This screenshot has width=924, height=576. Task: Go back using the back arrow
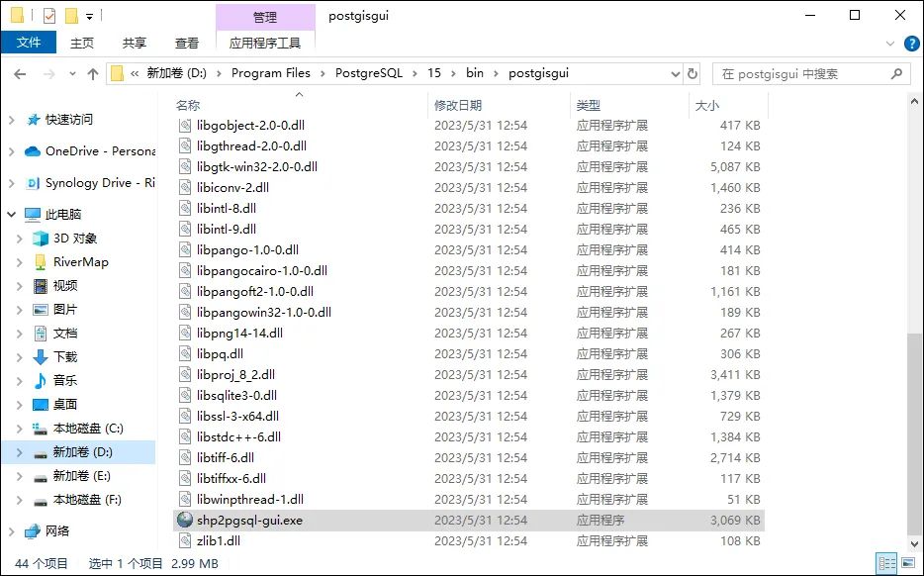pos(19,72)
